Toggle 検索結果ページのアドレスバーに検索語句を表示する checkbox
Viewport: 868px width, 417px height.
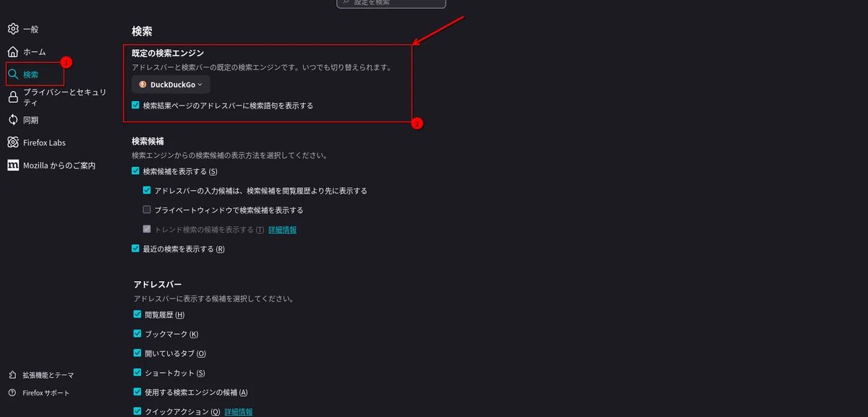tap(136, 106)
